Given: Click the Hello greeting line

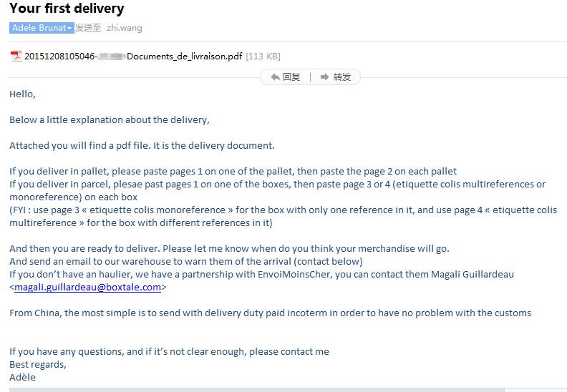Looking at the screenshot, I should click(22, 94).
